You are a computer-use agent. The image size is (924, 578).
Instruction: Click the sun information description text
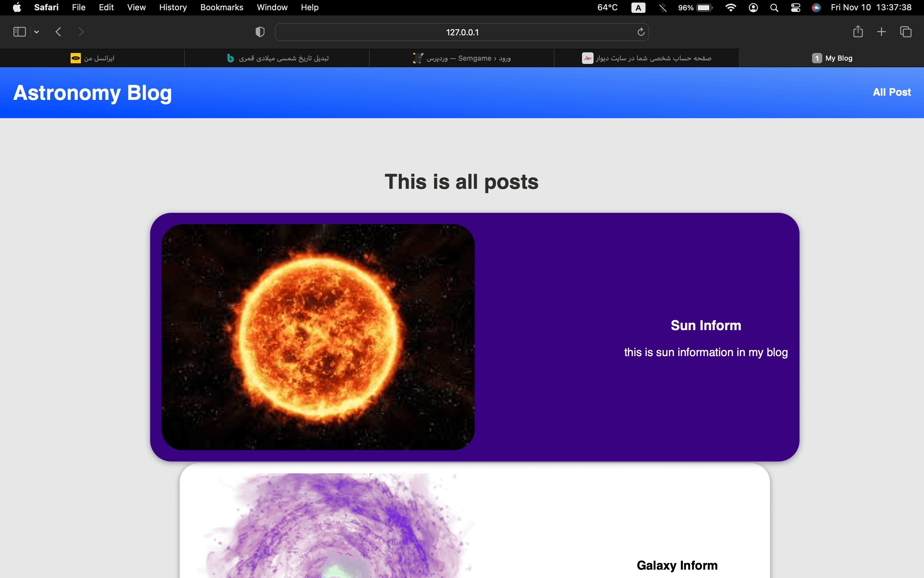[706, 352]
